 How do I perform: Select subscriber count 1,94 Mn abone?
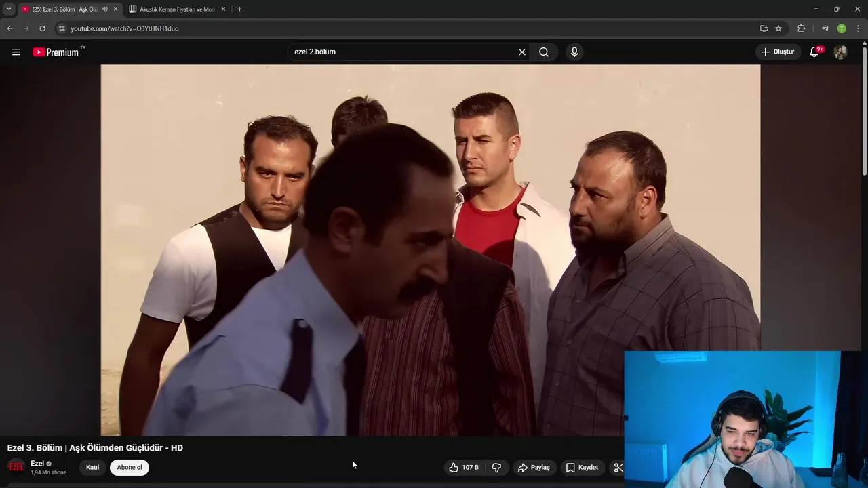[48, 472]
